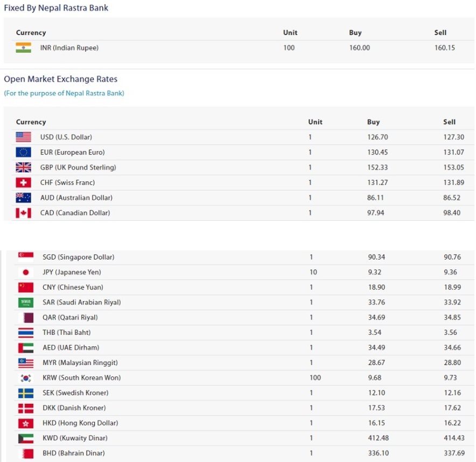Click the BHD sell rate 337.69
476x462 pixels.
pyautogui.click(x=454, y=453)
